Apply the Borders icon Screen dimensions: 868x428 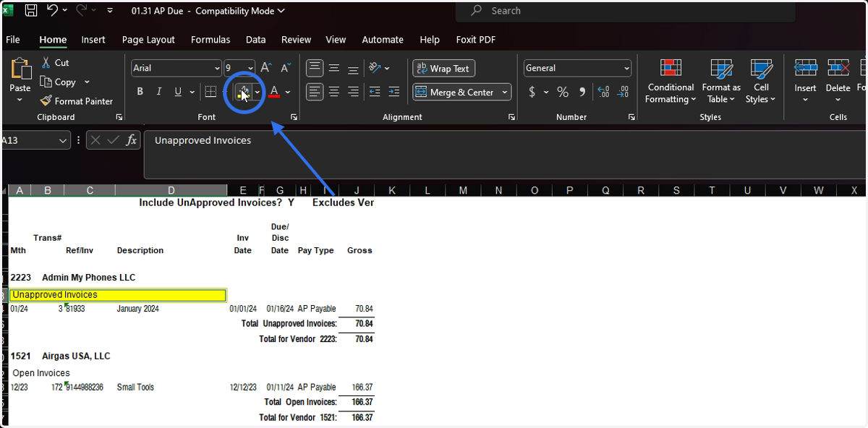(x=210, y=92)
